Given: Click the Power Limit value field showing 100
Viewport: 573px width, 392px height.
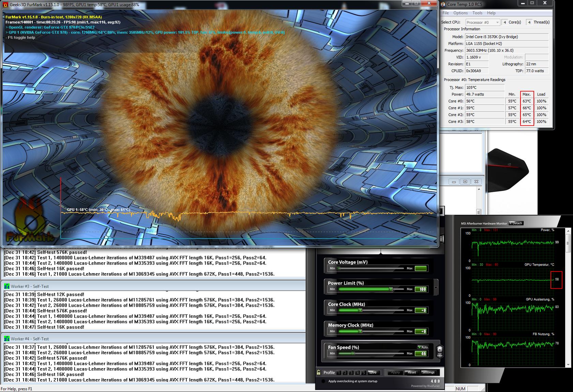Looking at the screenshot, I should (x=421, y=289).
